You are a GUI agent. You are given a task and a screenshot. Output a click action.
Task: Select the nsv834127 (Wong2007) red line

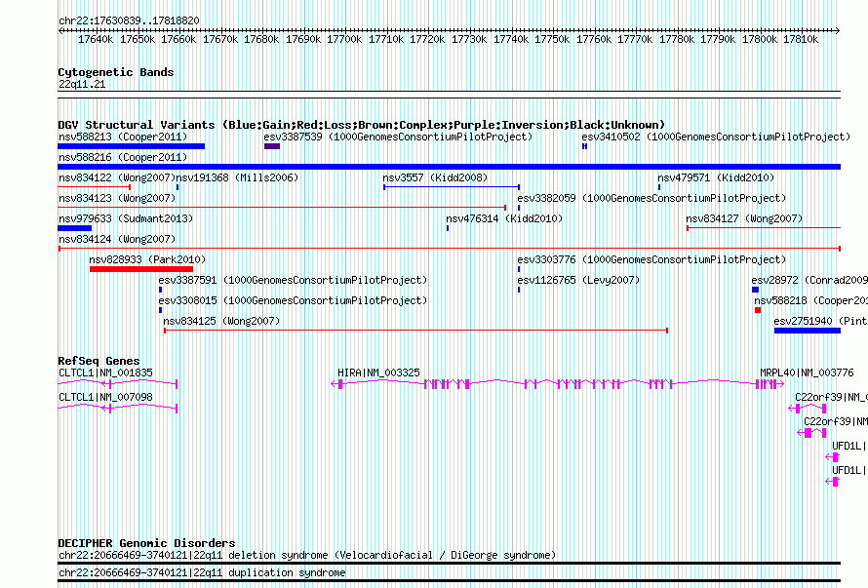click(x=764, y=228)
